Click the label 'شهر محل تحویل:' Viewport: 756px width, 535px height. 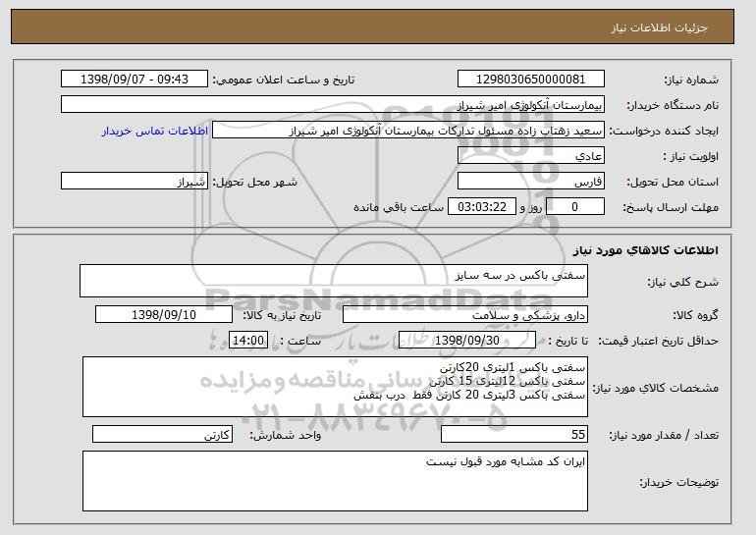coord(255,183)
